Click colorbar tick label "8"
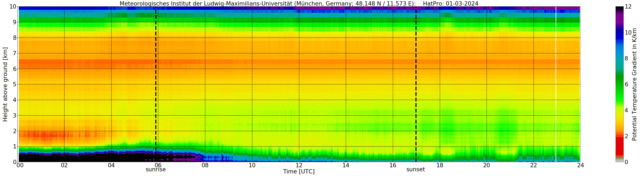The width and height of the screenshot is (644, 176). (626, 59)
